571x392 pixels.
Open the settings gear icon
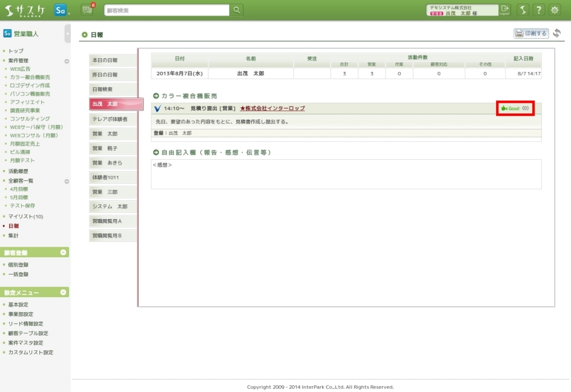pos(554,10)
